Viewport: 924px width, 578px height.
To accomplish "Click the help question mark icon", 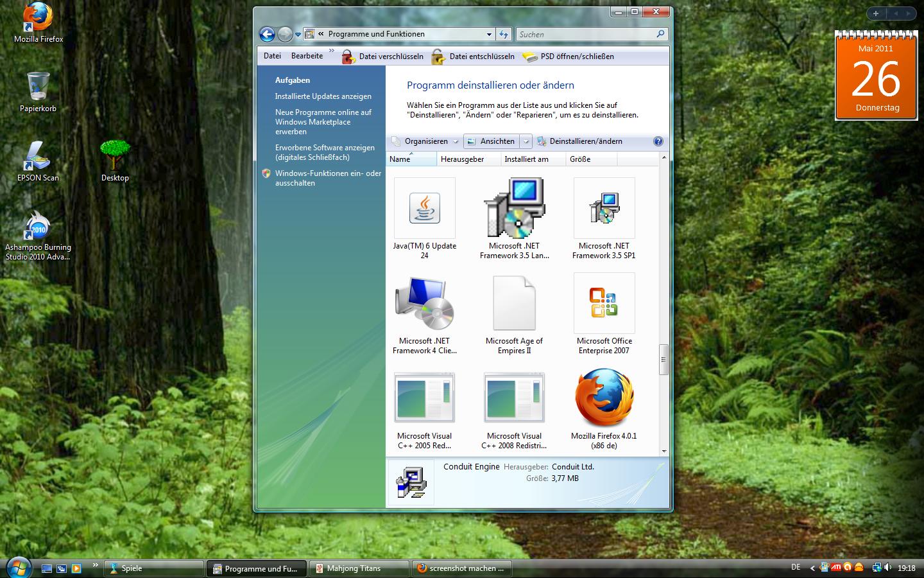I will click(658, 141).
